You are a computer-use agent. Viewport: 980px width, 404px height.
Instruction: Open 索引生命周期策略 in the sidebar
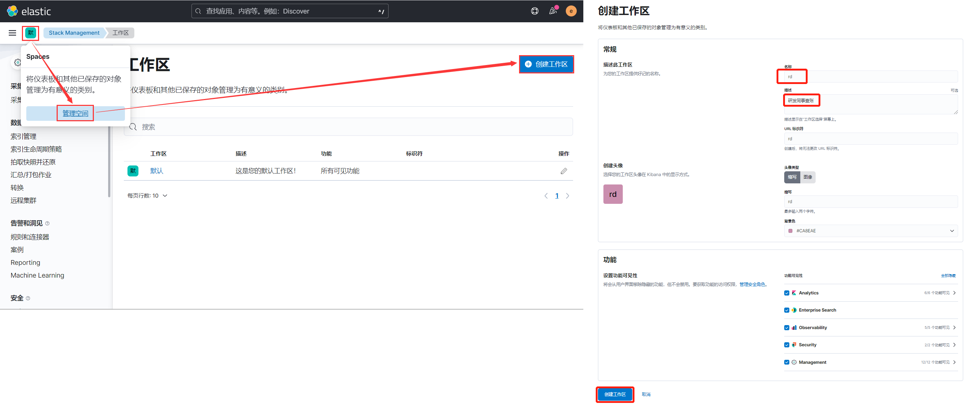tap(36, 149)
